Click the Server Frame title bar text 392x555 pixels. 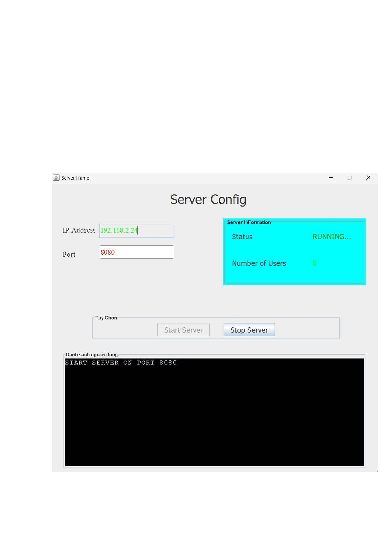(75, 178)
